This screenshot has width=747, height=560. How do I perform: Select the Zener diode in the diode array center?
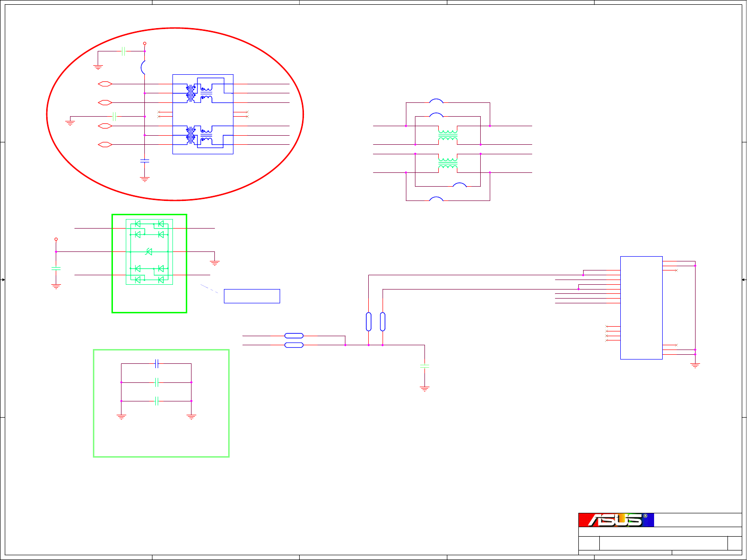(x=149, y=251)
